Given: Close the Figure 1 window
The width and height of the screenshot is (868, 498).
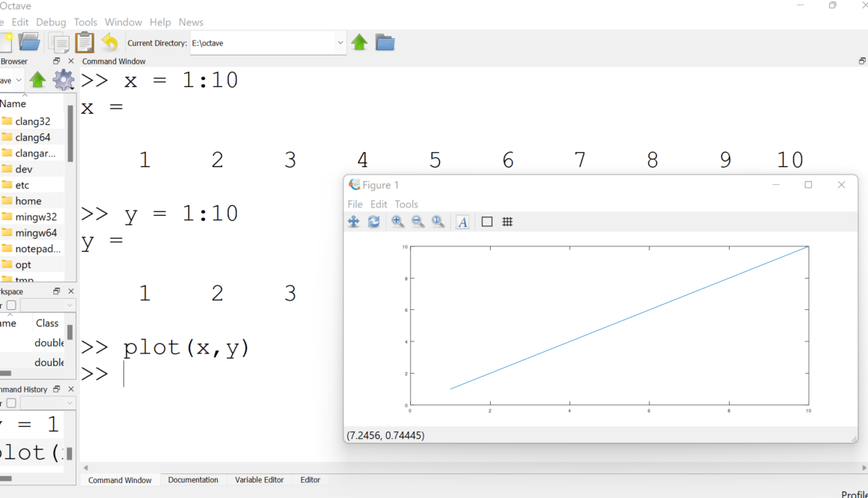Looking at the screenshot, I should click(x=841, y=184).
